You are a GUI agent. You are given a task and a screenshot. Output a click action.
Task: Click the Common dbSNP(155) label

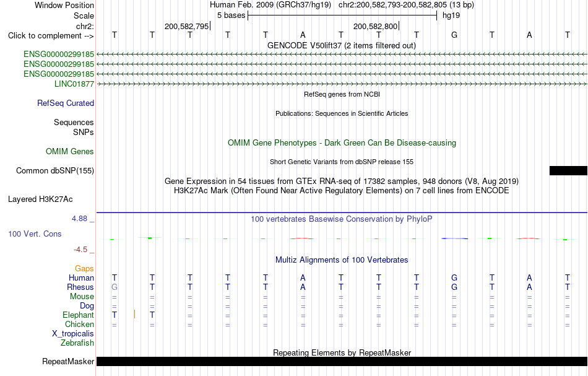[x=55, y=171]
